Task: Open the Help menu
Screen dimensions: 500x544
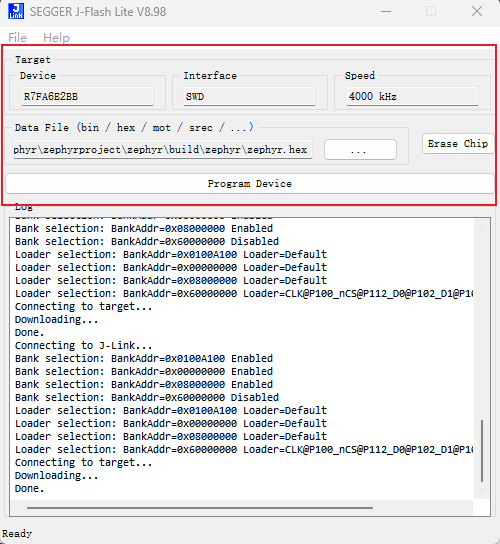Action: [x=56, y=37]
